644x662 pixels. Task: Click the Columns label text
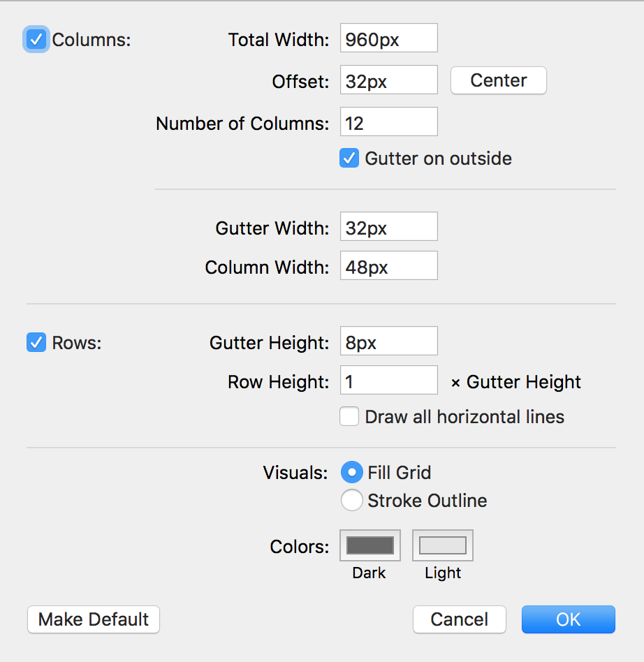(92, 40)
